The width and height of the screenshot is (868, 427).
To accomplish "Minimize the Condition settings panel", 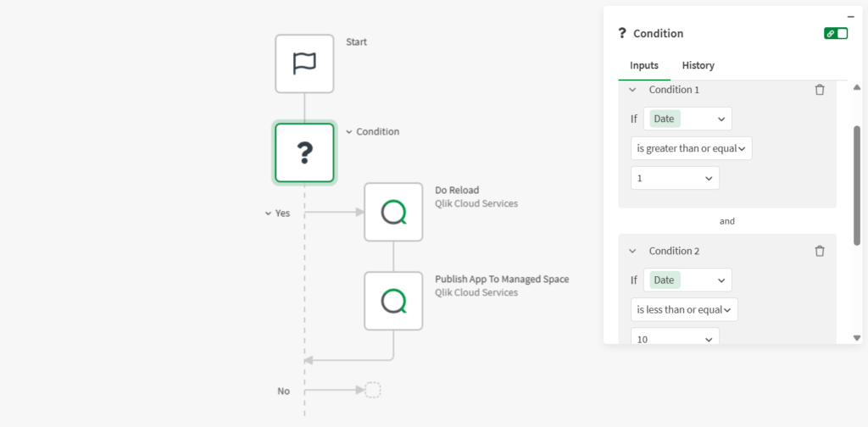I will coord(850,15).
